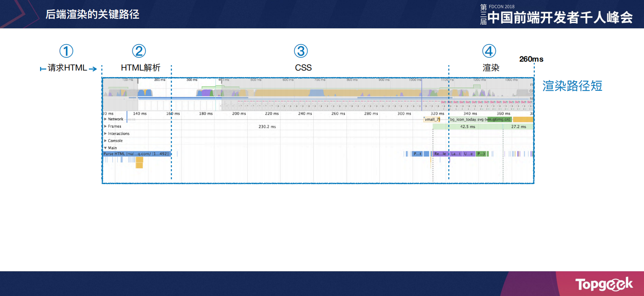Image resolution: width=644 pixels, height=296 pixels.
Task: Click the circled number 2 icon
Action: 139,51
